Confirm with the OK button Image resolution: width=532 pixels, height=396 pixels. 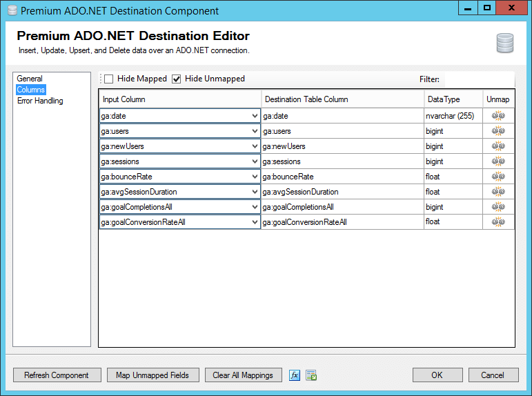(437, 375)
